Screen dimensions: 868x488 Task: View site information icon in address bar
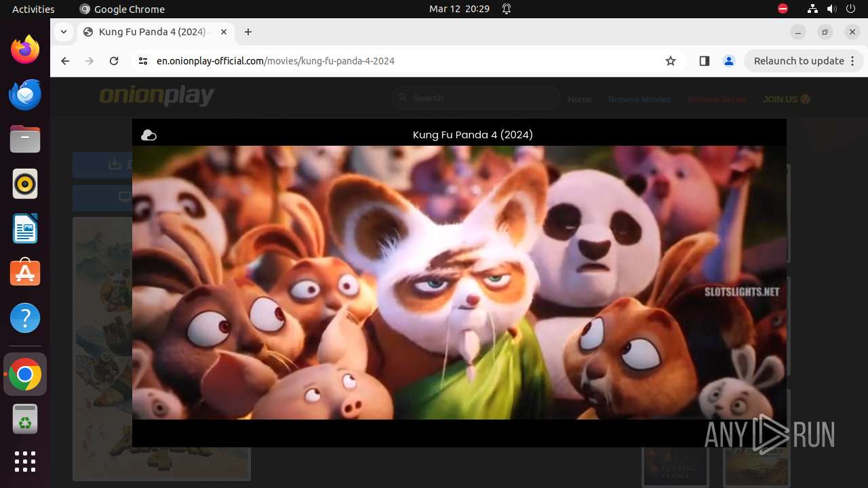click(x=142, y=61)
